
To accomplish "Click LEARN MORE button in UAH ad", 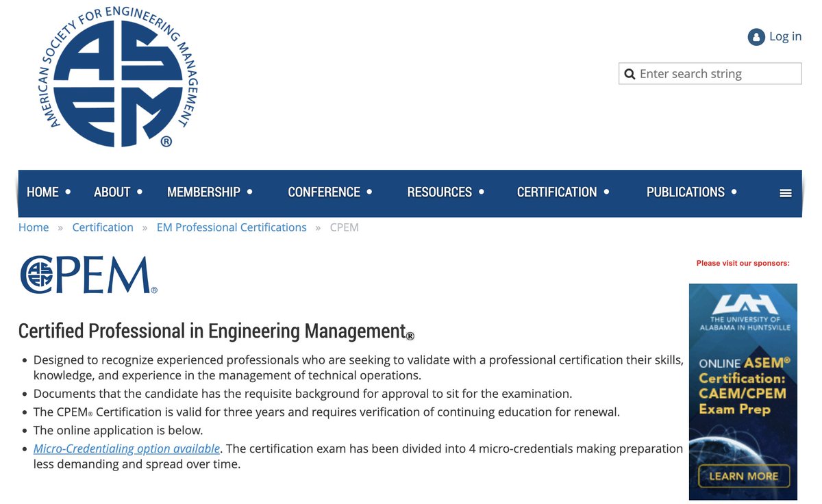I will [x=743, y=476].
